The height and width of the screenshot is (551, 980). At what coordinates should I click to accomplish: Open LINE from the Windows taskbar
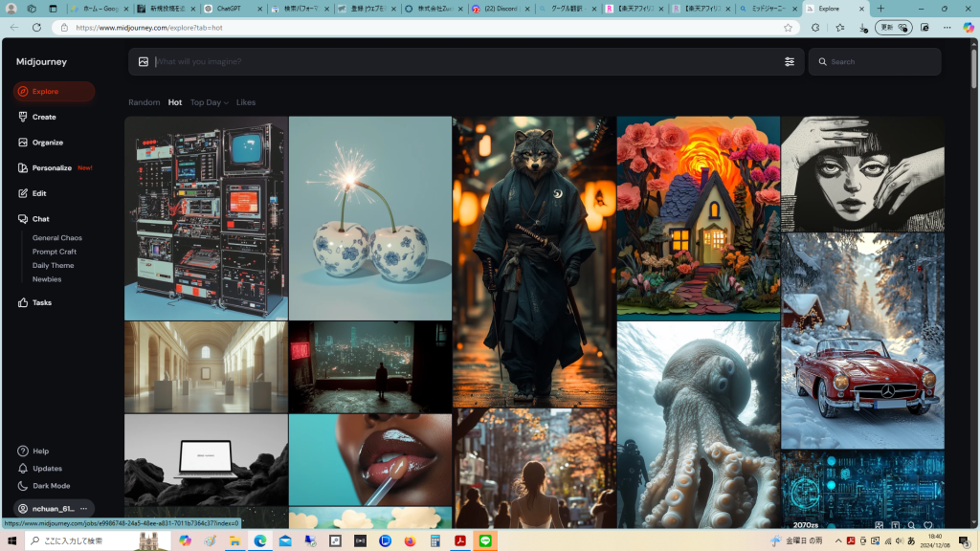484,540
